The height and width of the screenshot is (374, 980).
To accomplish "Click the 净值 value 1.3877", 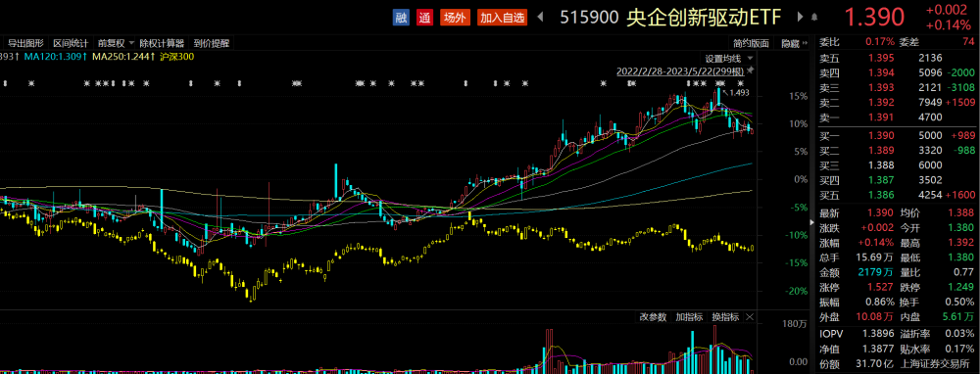I will click(877, 350).
